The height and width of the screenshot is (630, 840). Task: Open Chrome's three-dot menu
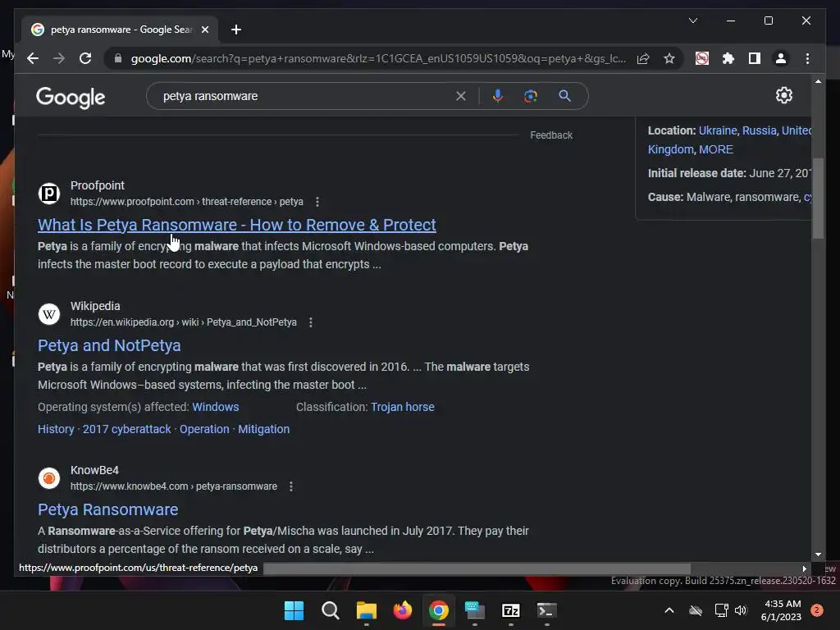(x=807, y=58)
